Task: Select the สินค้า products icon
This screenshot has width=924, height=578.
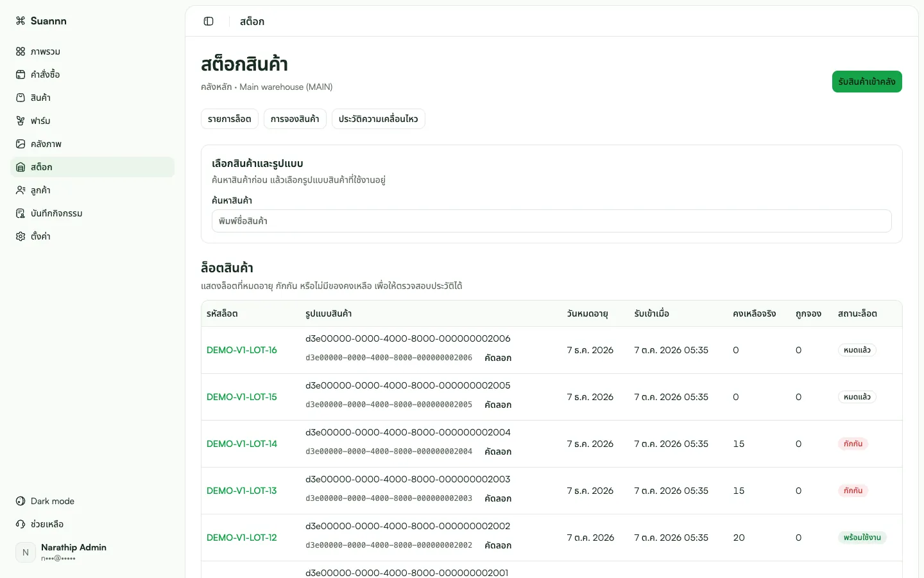Action: [21, 98]
